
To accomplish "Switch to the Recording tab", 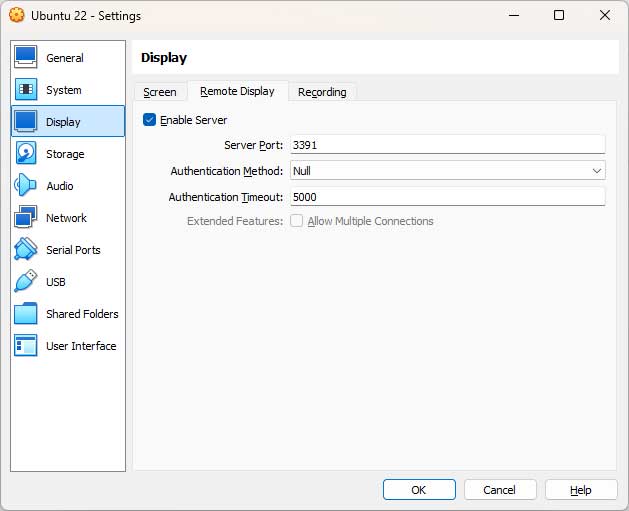I will [x=322, y=92].
